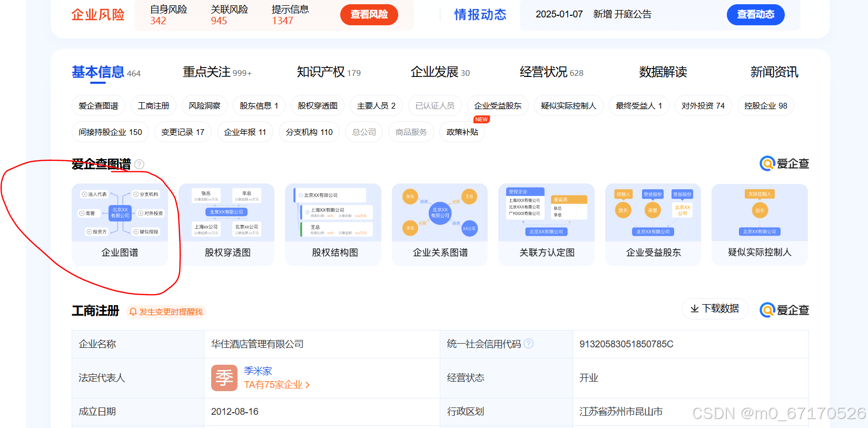Click the 自身风险 342 count
The height and width of the screenshot is (428, 868).
coord(169,15)
